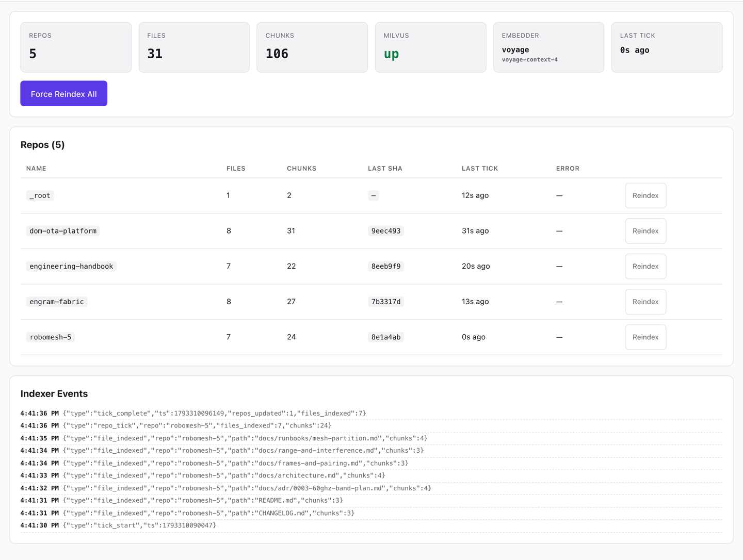Viewport: 743px width, 560px height.
Task: Click '31s ago' last tick for dom-ota-platform
Action: pos(475,231)
